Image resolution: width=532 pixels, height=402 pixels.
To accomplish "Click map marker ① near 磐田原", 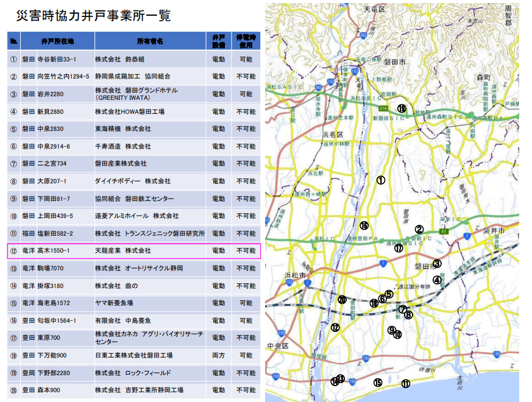I will (381, 180).
